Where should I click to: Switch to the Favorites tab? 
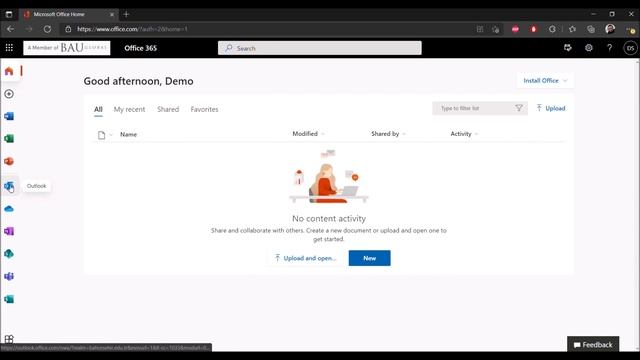tap(204, 109)
